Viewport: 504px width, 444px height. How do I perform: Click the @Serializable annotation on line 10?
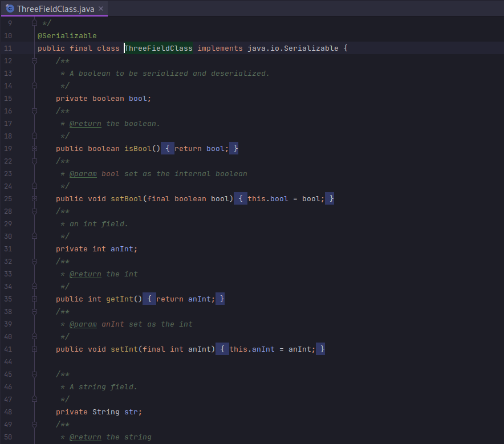click(x=67, y=35)
